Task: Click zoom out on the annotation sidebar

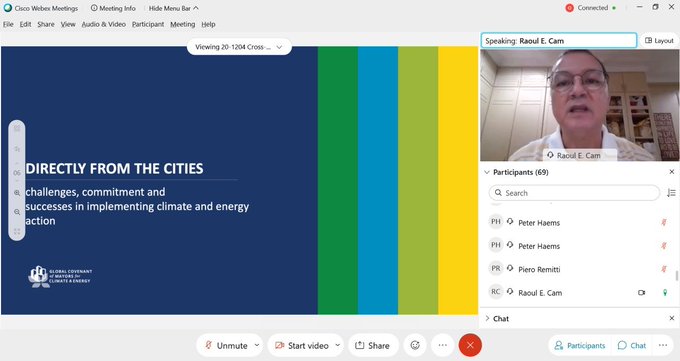Action: point(17,212)
